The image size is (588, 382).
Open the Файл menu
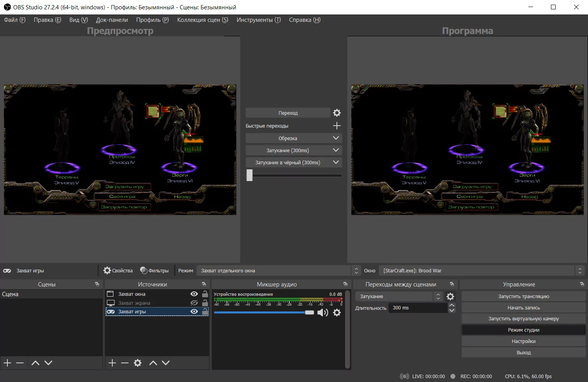(15, 20)
